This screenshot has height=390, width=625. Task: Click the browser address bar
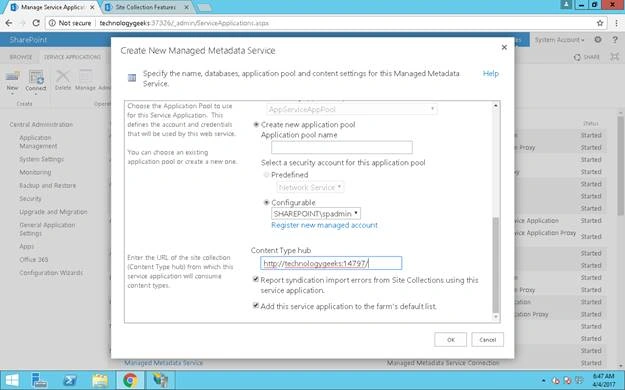point(327,23)
